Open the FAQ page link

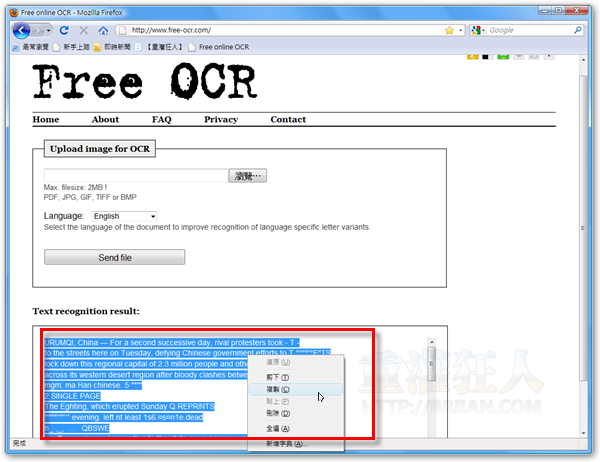[161, 119]
